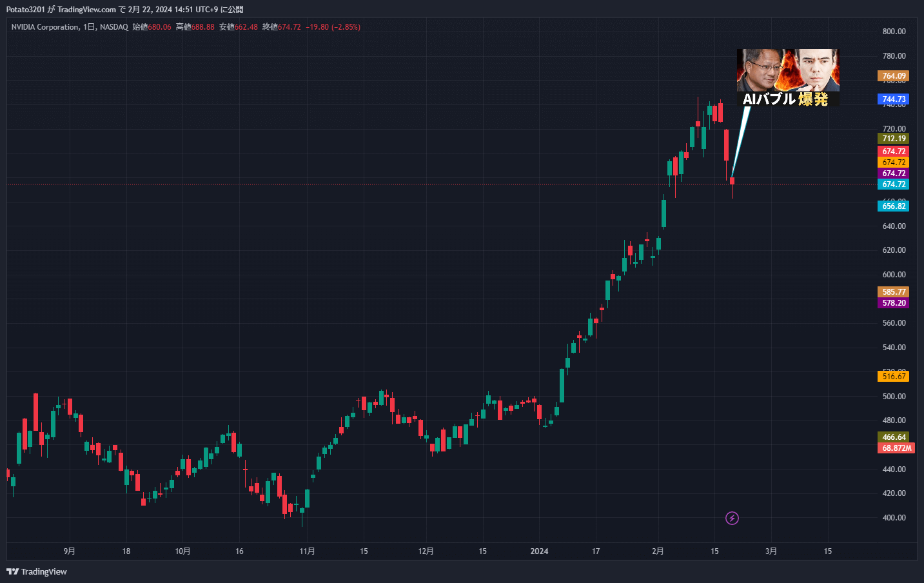The image size is (924, 583).
Task: Click the 11月 label on time axis
Action: pos(307,551)
